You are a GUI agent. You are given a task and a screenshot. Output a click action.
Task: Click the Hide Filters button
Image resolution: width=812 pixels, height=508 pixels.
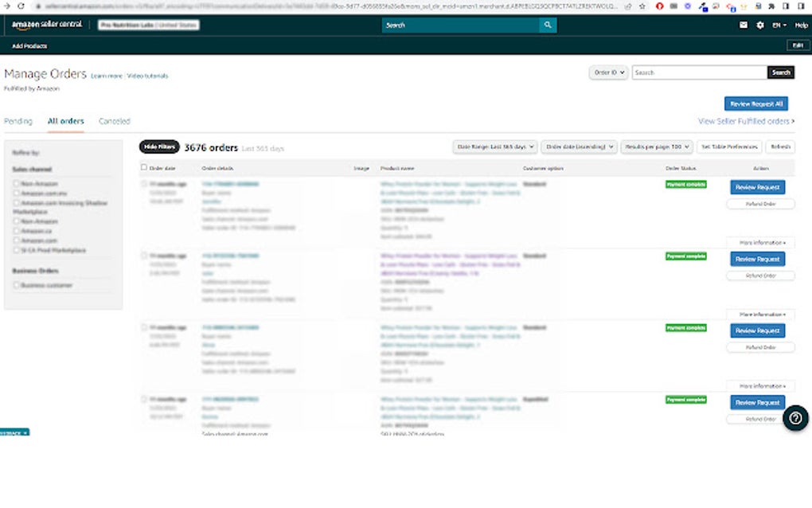(159, 147)
